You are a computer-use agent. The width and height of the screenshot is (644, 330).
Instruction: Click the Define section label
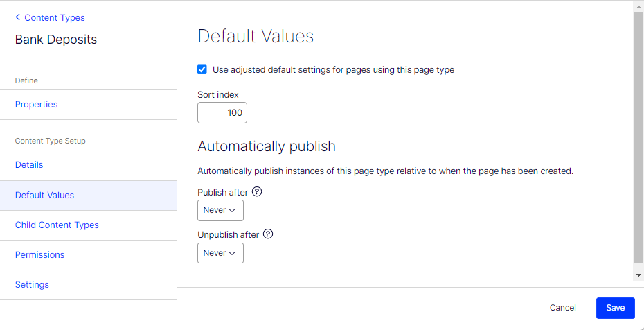(26, 80)
